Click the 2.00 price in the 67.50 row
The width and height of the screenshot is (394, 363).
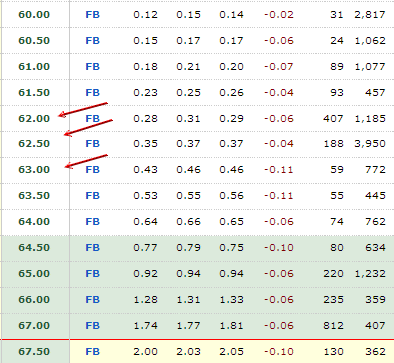[x=145, y=352]
